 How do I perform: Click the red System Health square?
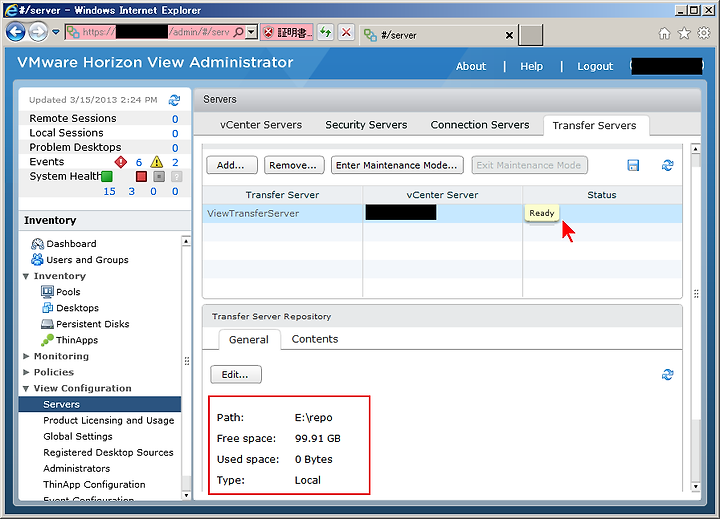[x=141, y=176]
